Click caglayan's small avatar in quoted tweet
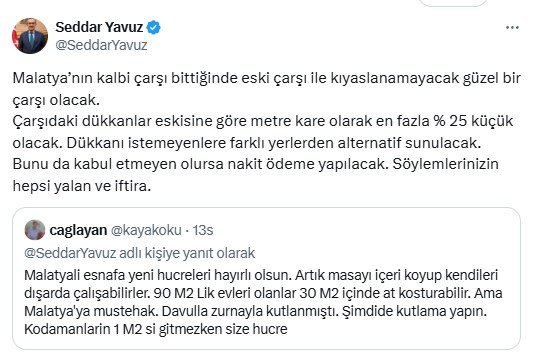This screenshot has width=535, height=364. tap(35, 230)
